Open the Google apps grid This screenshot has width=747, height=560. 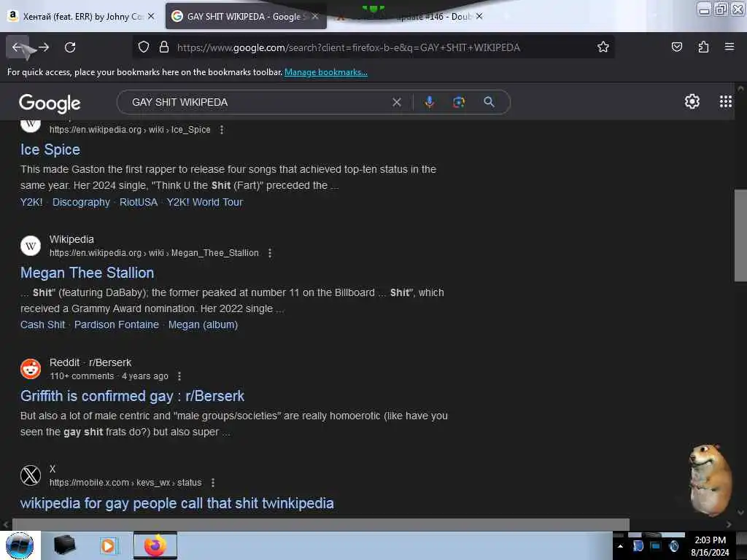[725, 101]
